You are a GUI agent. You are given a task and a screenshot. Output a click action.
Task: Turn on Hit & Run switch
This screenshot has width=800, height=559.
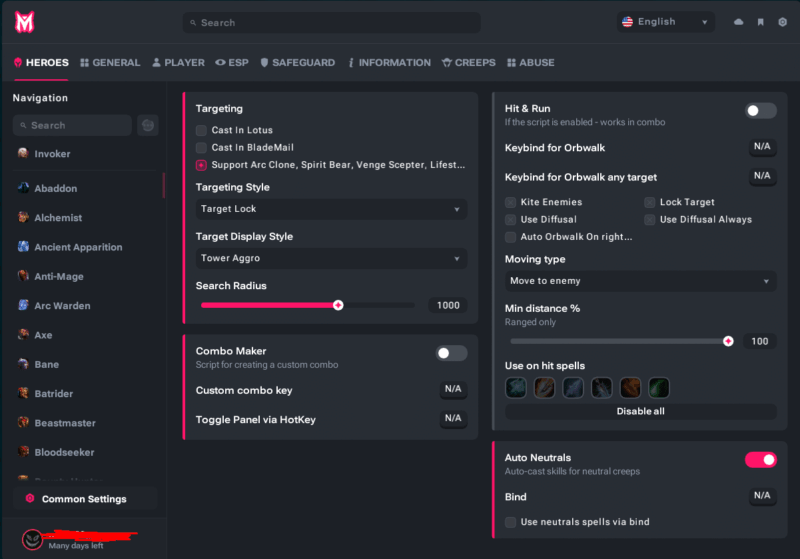(761, 111)
